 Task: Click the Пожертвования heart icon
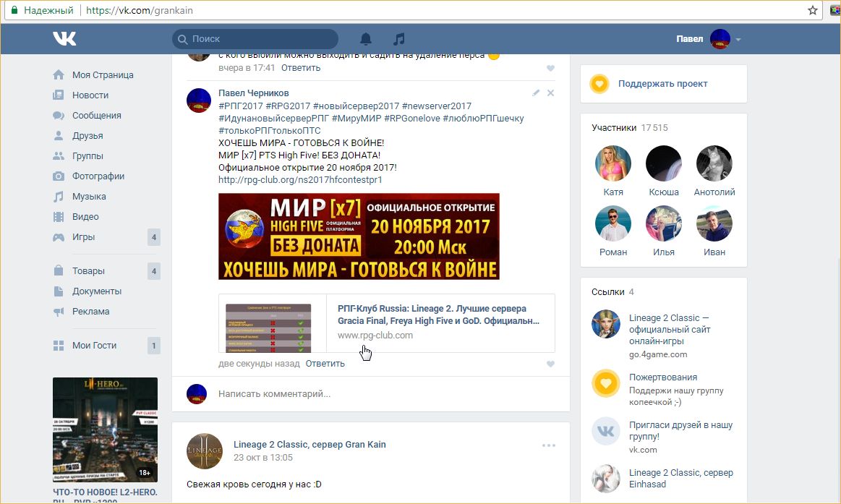click(x=605, y=383)
